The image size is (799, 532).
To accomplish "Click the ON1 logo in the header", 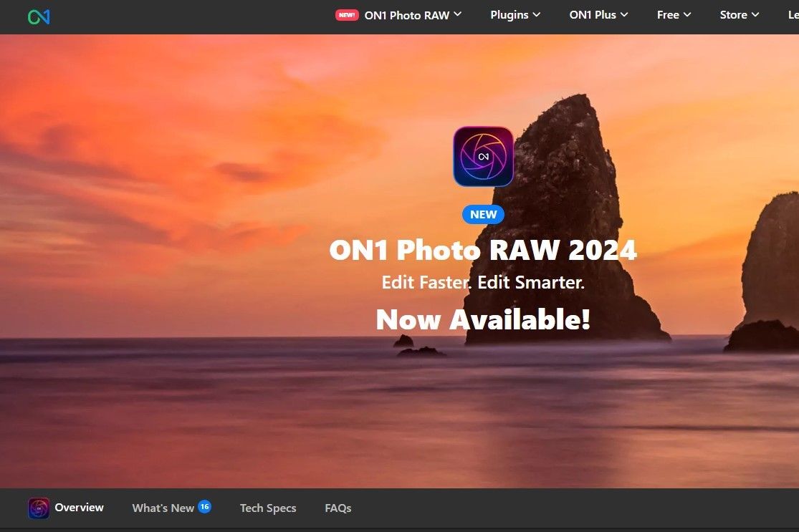I will pyautogui.click(x=39, y=16).
